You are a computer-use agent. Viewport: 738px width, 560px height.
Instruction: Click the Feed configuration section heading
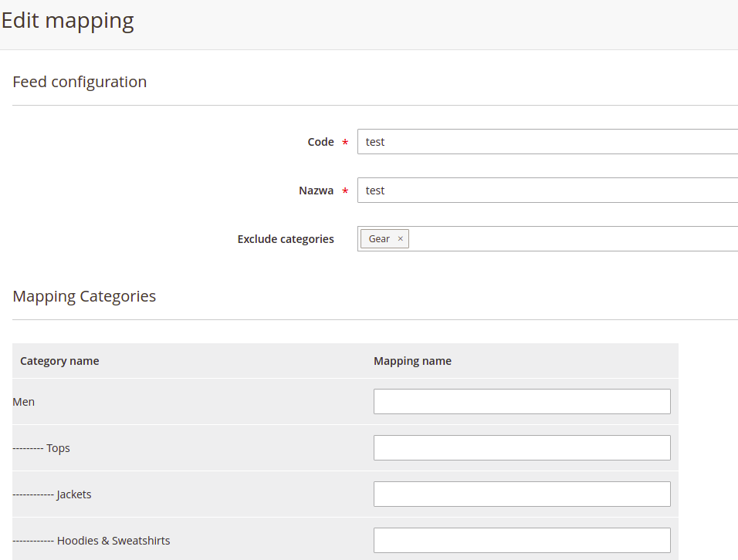pos(80,82)
